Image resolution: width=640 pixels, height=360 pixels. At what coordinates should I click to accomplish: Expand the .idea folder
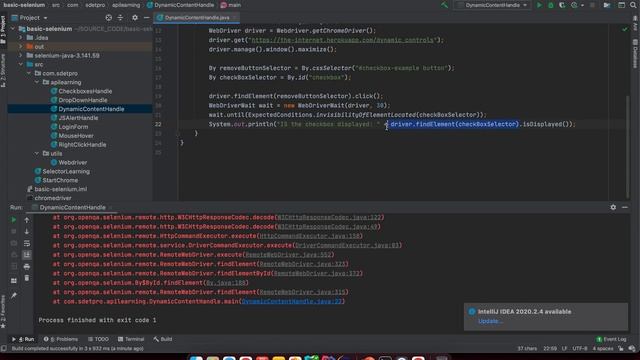click(x=21, y=38)
